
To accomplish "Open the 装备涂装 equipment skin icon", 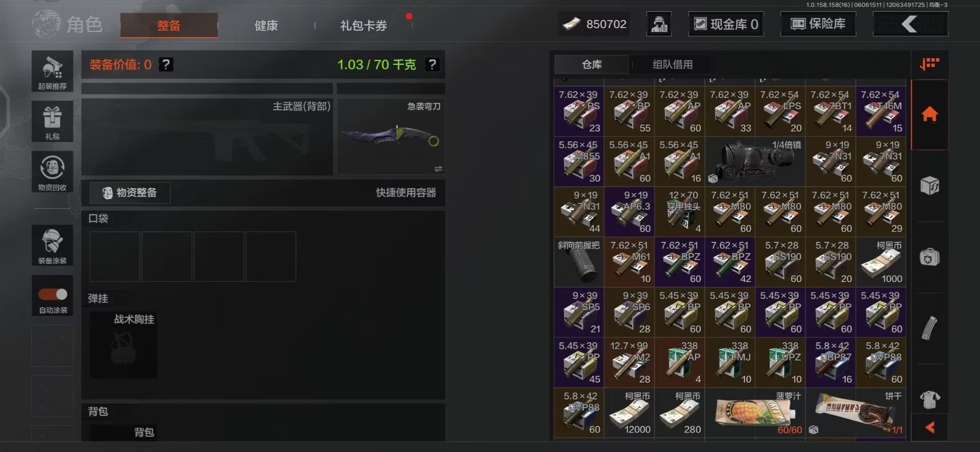I will pyautogui.click(x=52, y=245).
